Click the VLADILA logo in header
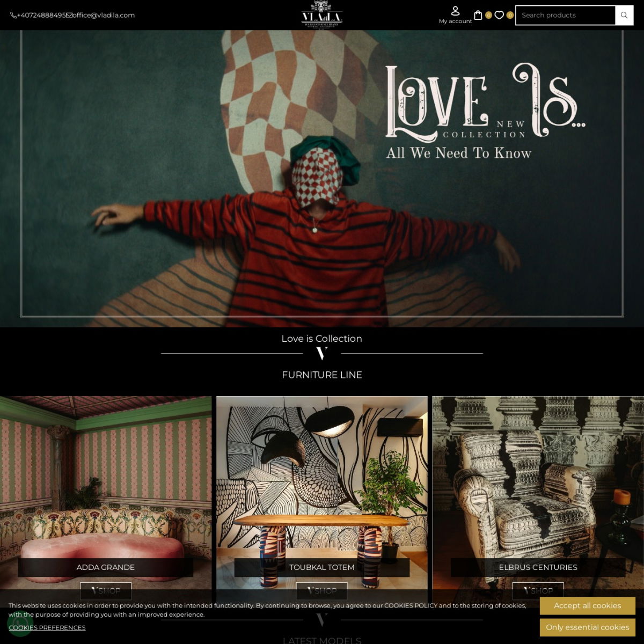This screenshot has height=644, width=644. tap(322, 14)
